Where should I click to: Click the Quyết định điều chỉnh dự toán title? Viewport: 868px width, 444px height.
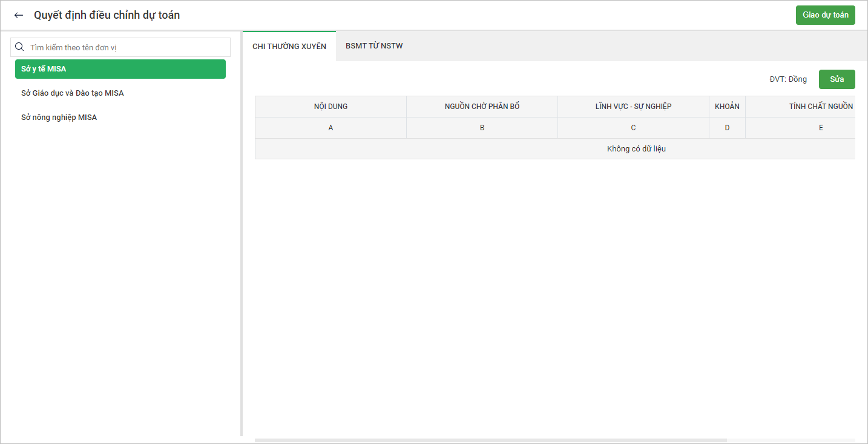click(x=107, y=15)
